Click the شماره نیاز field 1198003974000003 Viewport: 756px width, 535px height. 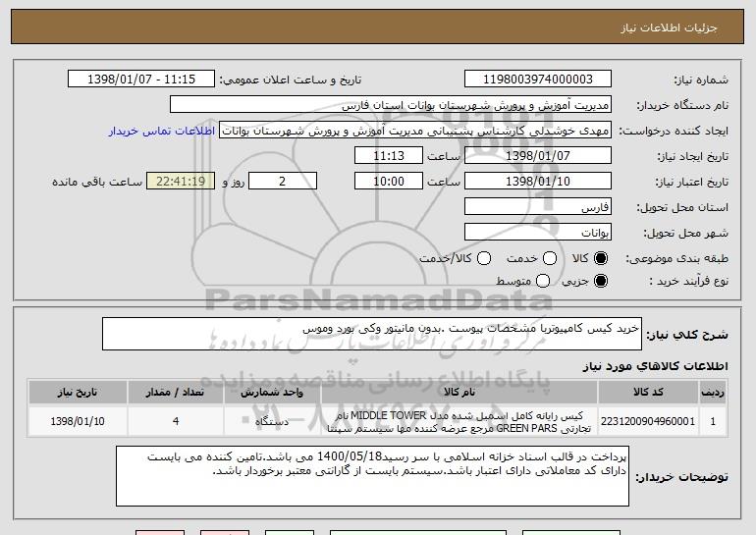538,80
